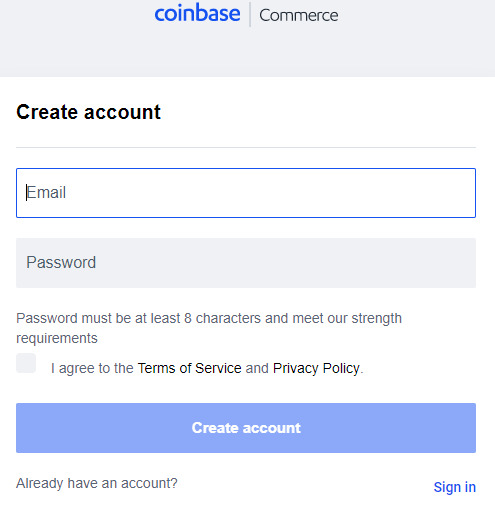Screen dimensions: 495x511
Task: Click the Email placeholder text
Action: [46, 193]
